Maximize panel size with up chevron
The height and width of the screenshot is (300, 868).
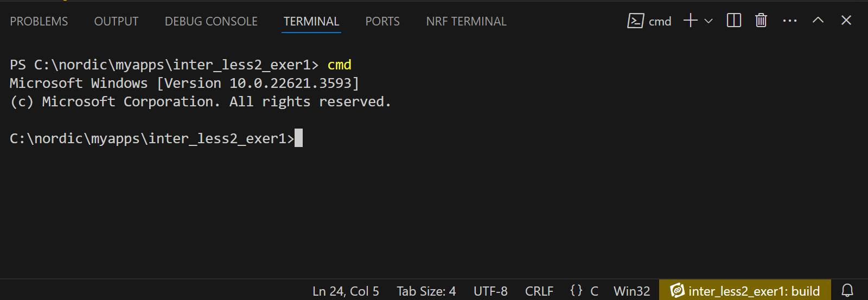pos(818,20)
